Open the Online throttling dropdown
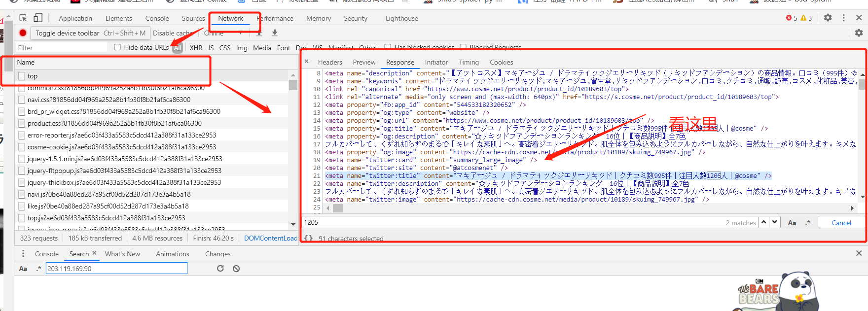Viewport: 868px width, 311px height. [x=223, y=33]
